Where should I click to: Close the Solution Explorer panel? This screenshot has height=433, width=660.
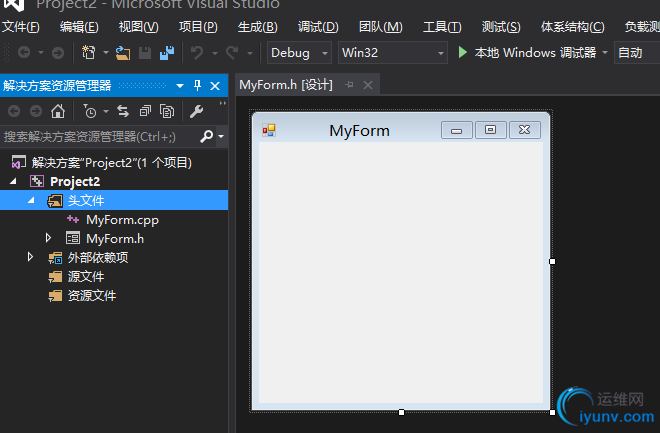coord(215,86)
